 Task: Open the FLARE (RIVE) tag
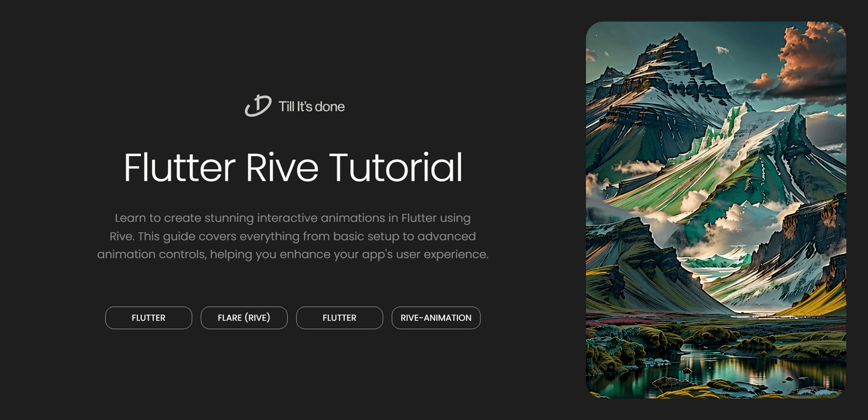tap(244, 318)
